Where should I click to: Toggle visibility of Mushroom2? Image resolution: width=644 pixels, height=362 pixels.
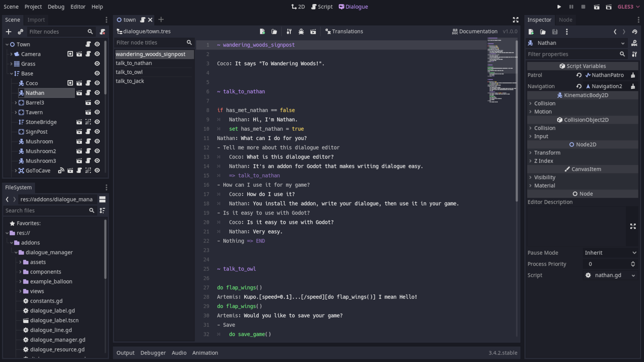tap(97, 151)
